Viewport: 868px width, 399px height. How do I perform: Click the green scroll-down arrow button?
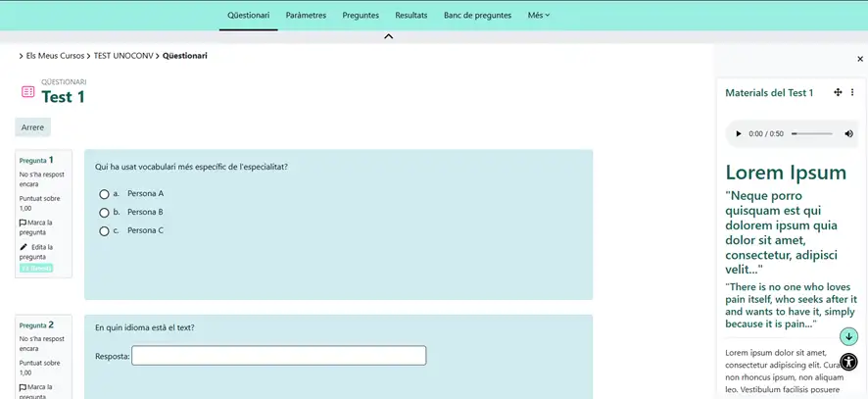click(x=848, y=336)
